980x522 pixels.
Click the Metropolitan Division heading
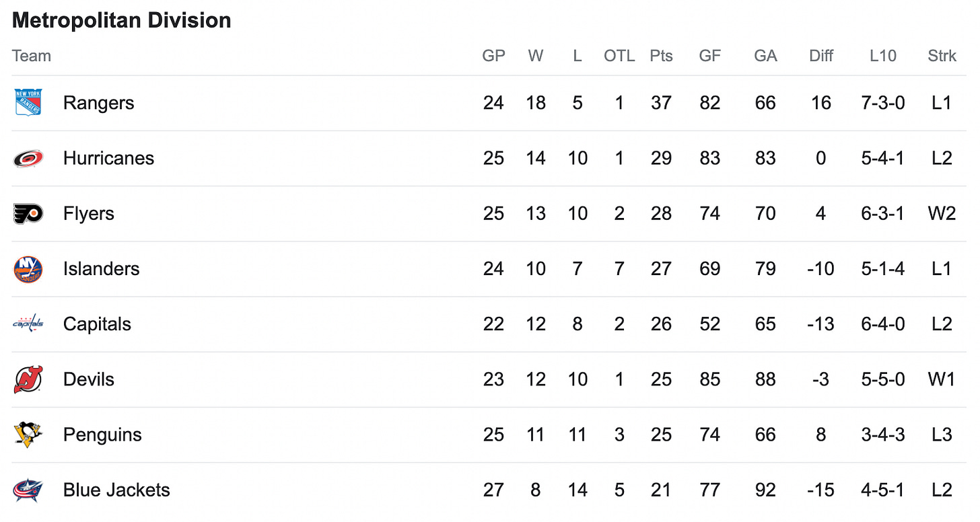pyautogui.click(x=122, y=20)
